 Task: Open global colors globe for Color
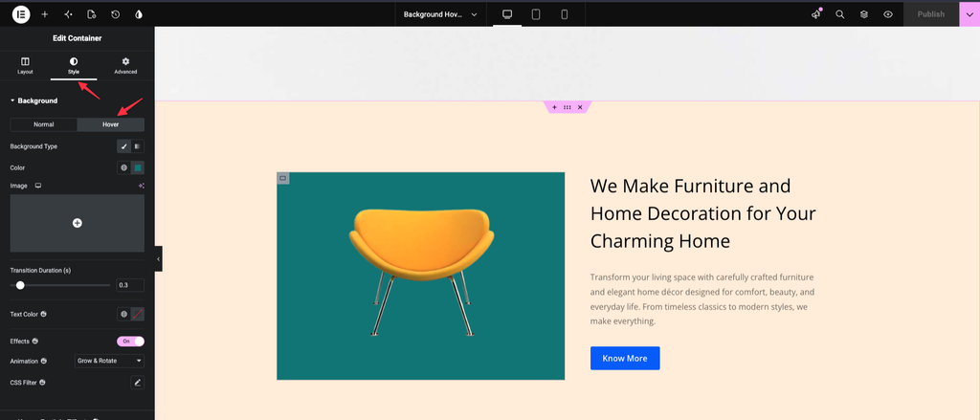[123, 167]
